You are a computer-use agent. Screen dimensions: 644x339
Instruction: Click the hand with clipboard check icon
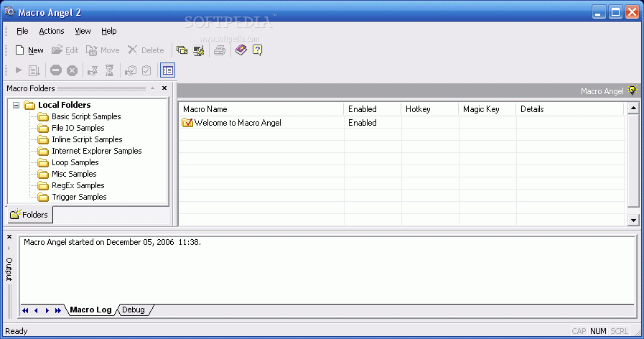pos(131,70)
